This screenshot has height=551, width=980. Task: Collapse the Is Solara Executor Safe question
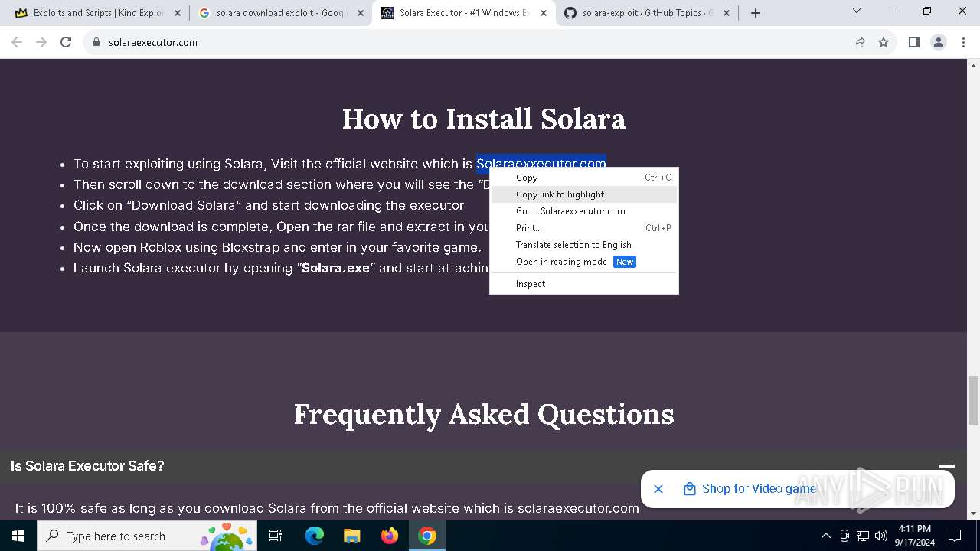click(x=947, y=465)
